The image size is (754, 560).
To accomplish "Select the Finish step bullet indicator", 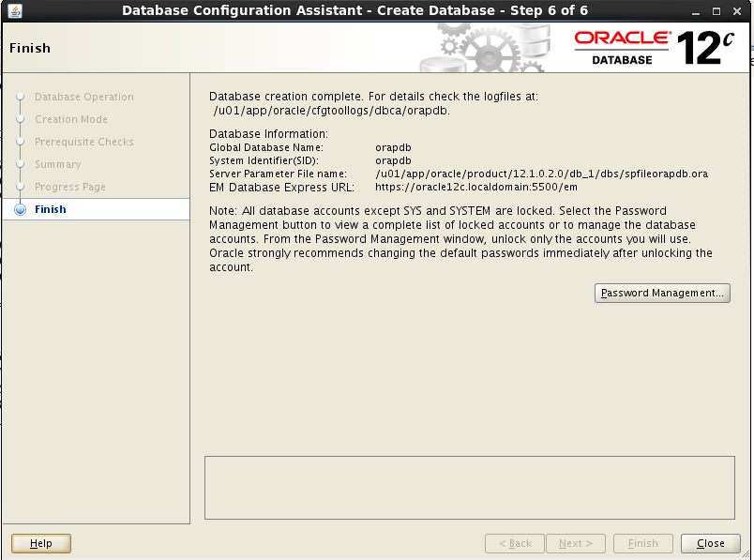I will (x=22, y=209).
